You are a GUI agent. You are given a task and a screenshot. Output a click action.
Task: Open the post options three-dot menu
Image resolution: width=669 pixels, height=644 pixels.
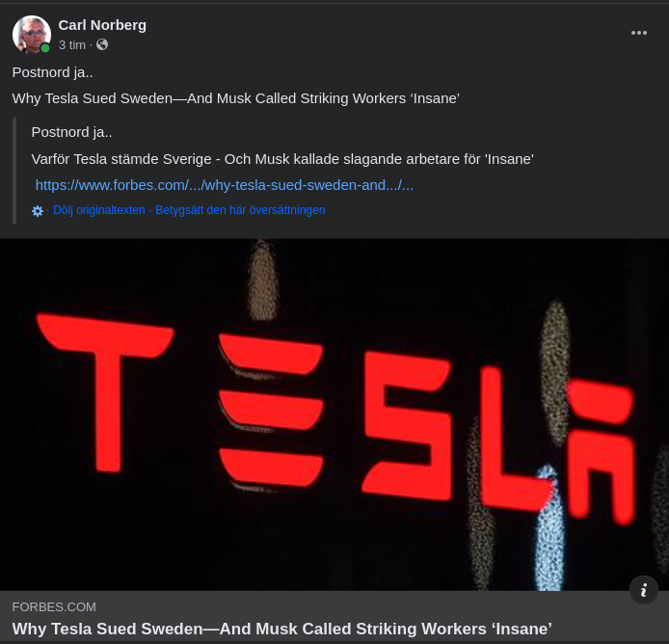(639, 33)
